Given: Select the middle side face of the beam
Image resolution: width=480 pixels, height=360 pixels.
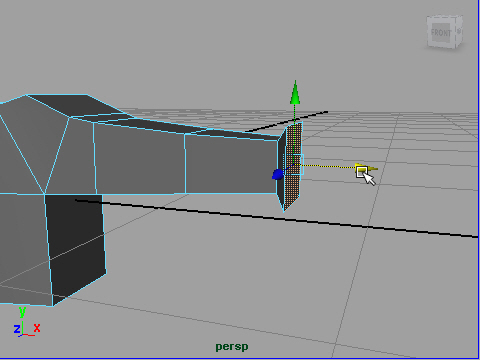Looking at the screenshot, I should pyautogui.click(x=139, y=158).
